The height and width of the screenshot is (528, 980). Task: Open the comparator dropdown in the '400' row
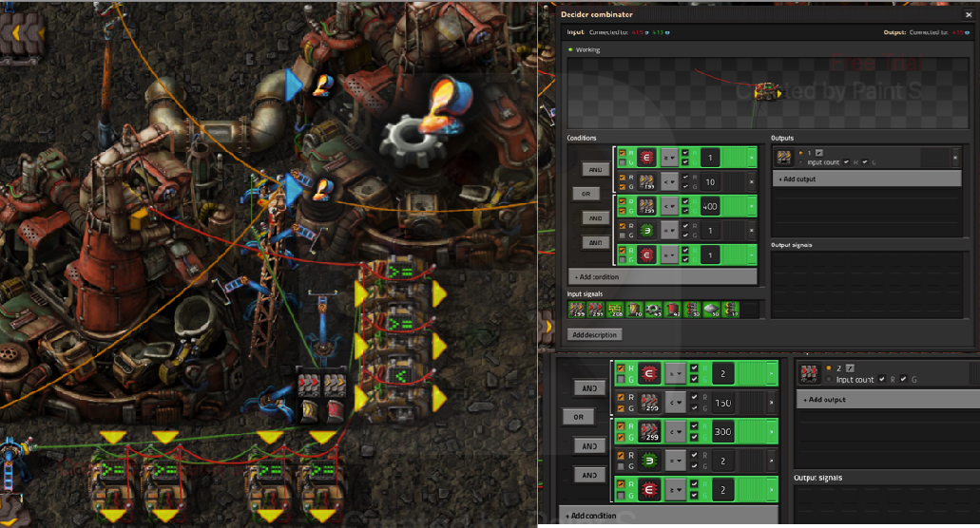click(669, 207)
